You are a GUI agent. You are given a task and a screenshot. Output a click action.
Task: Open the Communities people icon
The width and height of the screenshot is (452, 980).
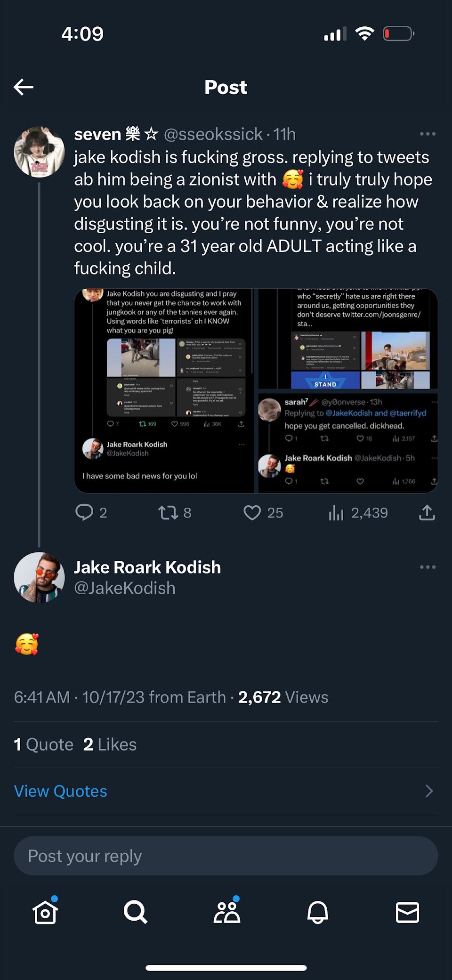click(227, 912)
